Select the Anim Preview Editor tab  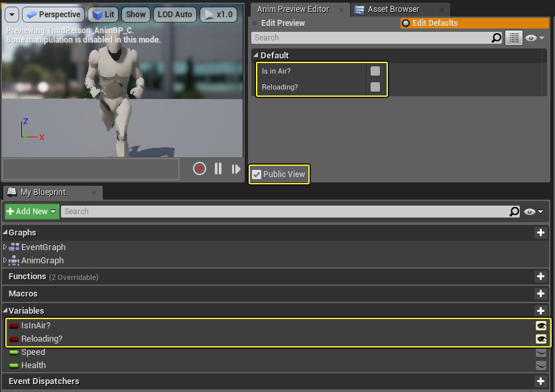[x=294, y=9]
